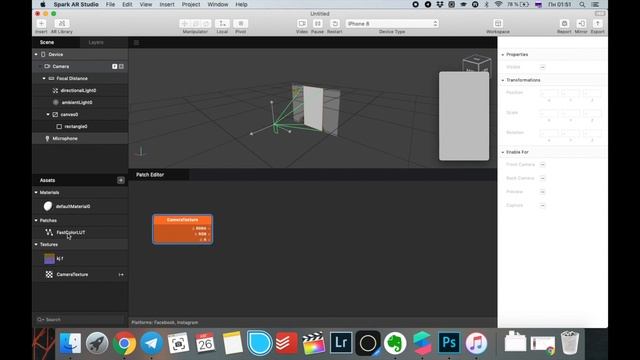The height and width of the screenshot is (360, 640).
Task: Select Camera in the Scene panel
Action: click(x=61, y=67)
